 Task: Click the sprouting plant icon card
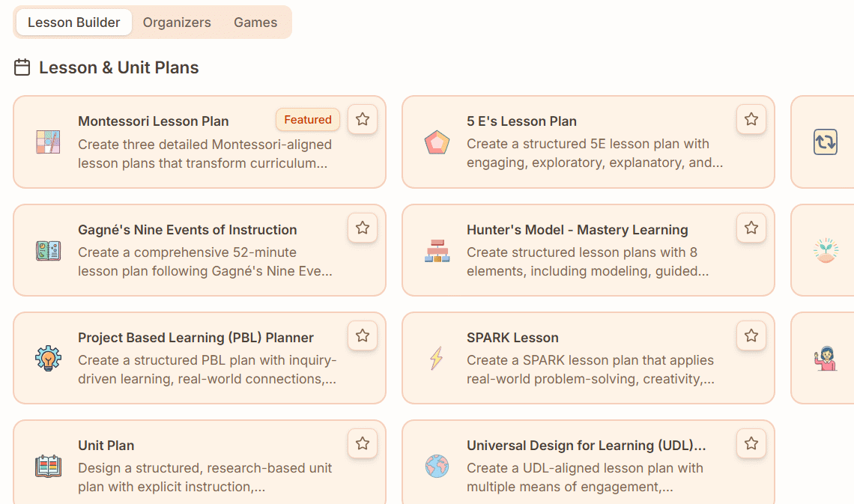[825, 251]
